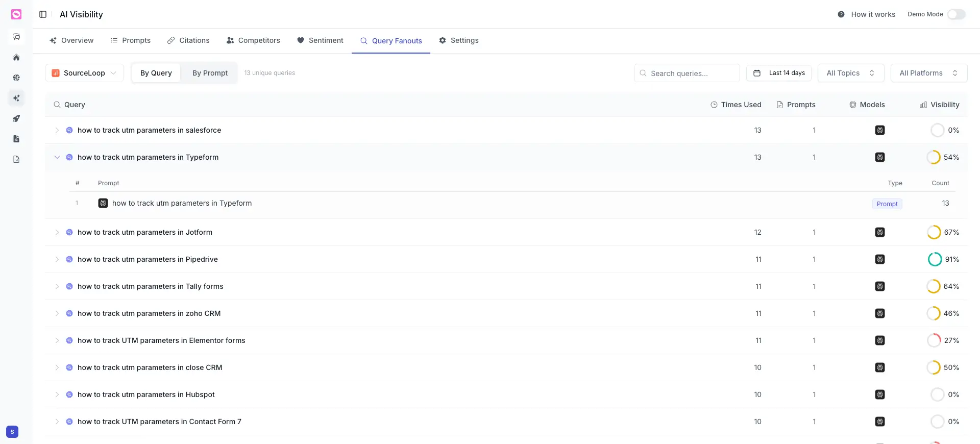This screenshot has width=980, height=444.
Task: Focus the Search queries input field
Action: (x=687, y=73)
